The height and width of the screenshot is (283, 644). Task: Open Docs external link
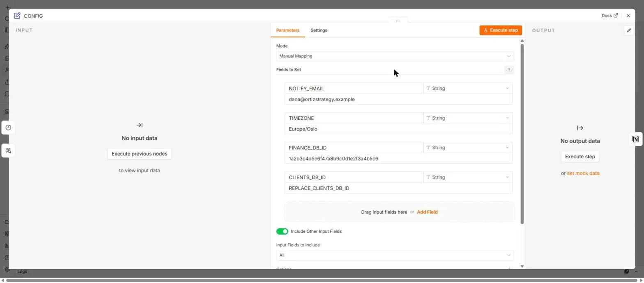click(609, 16)
